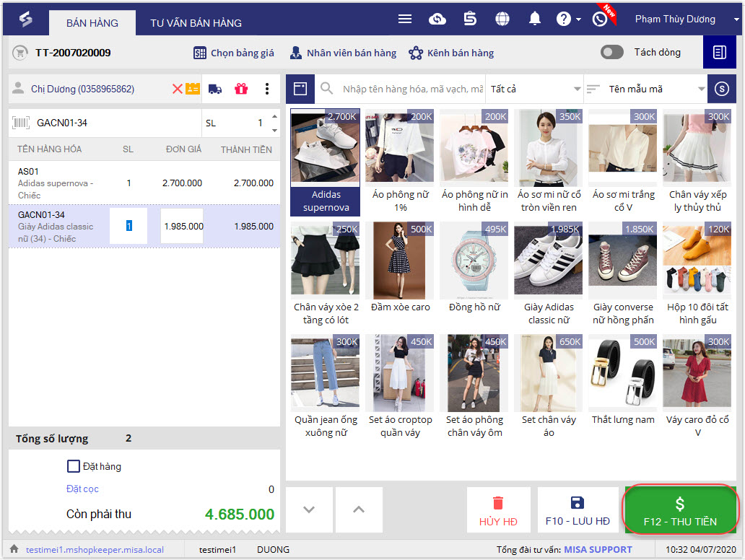Open Nhân viên bán hàng
The image size is (745, 560).
[x=343, y=53]
